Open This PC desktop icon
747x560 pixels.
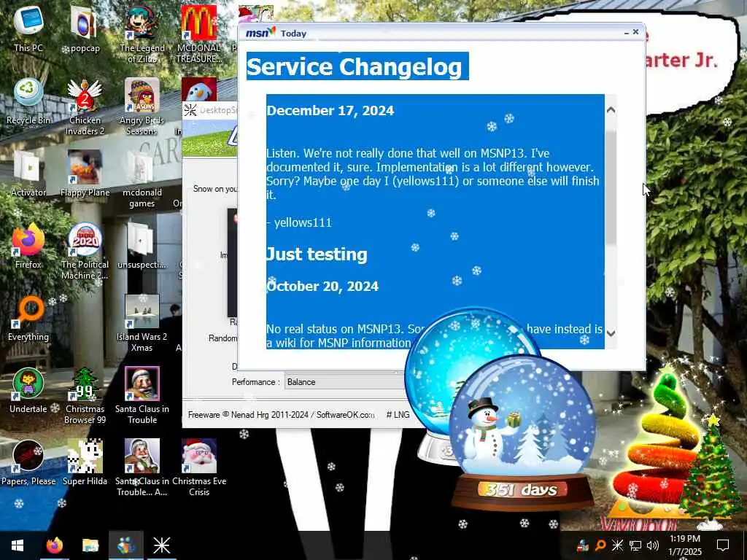click(x=28, y=28)
